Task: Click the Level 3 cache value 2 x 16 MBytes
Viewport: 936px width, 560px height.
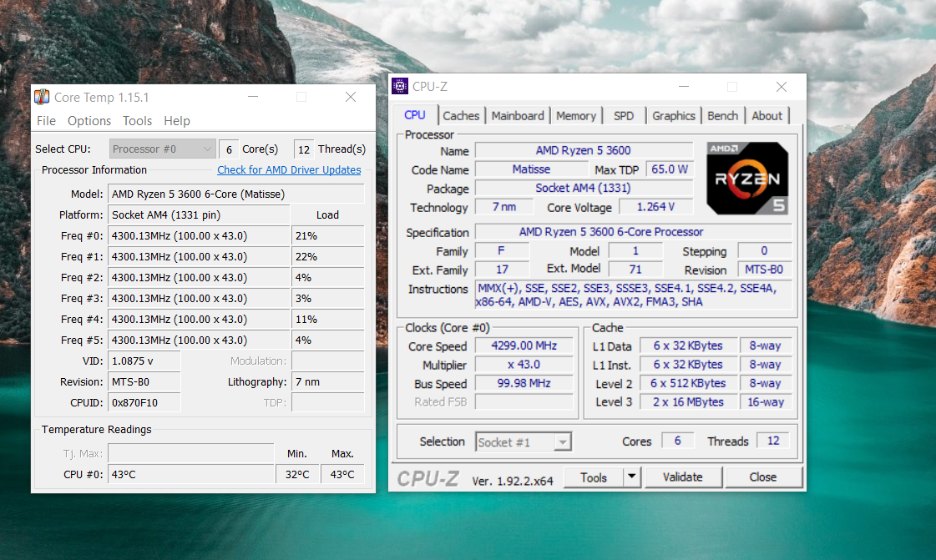Action: tap(688, 402)
